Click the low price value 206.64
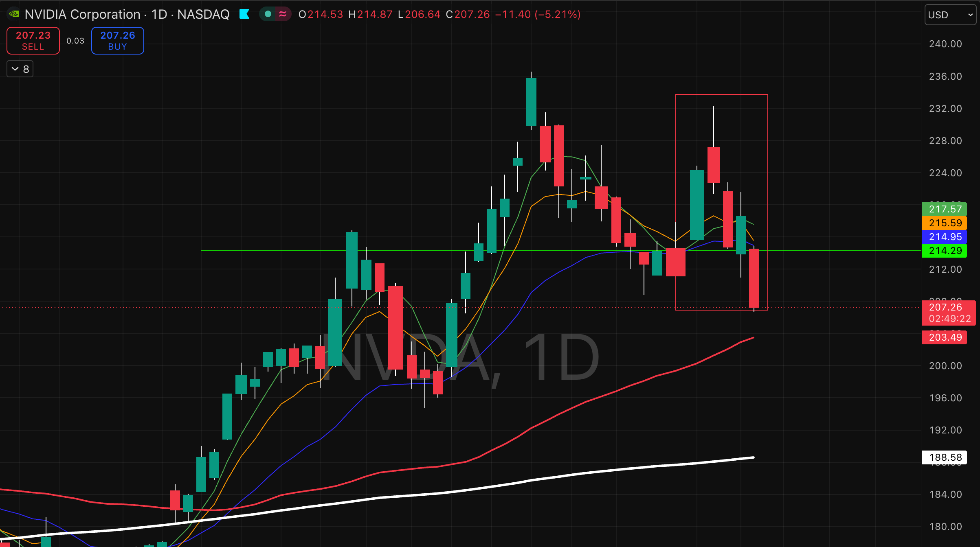Screen dimensions: 980x547 [x=423, y=14]
